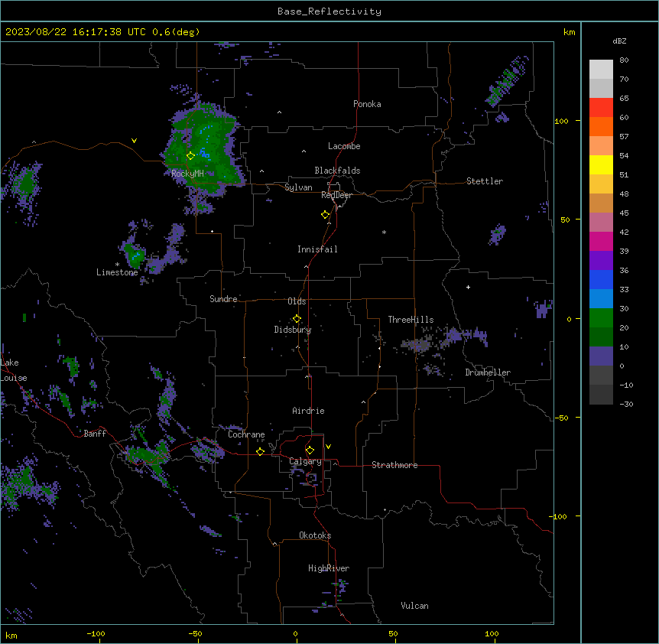
Task: Click the white asterisk above Limestone label
Action: [117, 265]
